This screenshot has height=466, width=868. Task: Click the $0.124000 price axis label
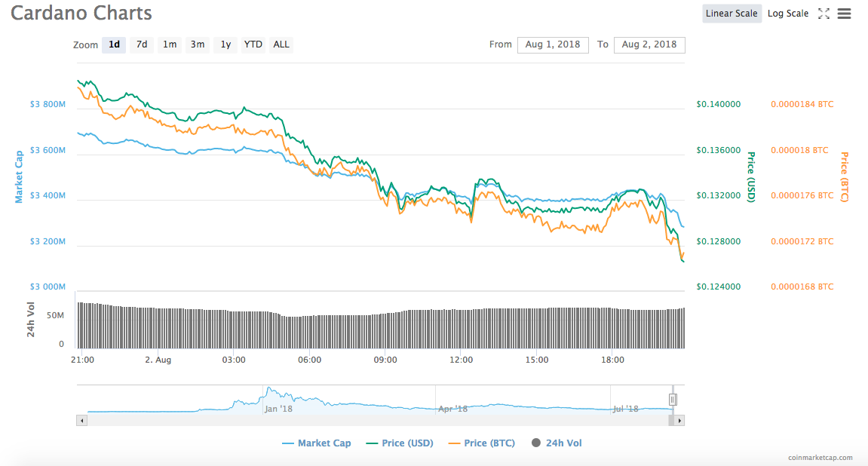(x=719, y=287)
